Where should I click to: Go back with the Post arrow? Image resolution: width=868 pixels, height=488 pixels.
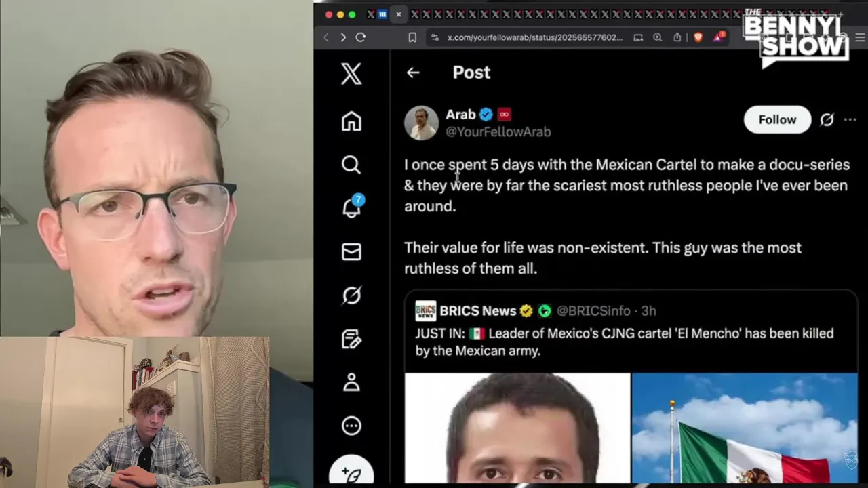413,73
